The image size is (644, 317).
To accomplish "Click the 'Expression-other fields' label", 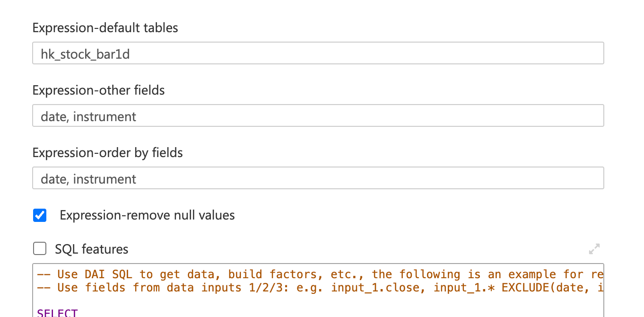I will (98, 90).
